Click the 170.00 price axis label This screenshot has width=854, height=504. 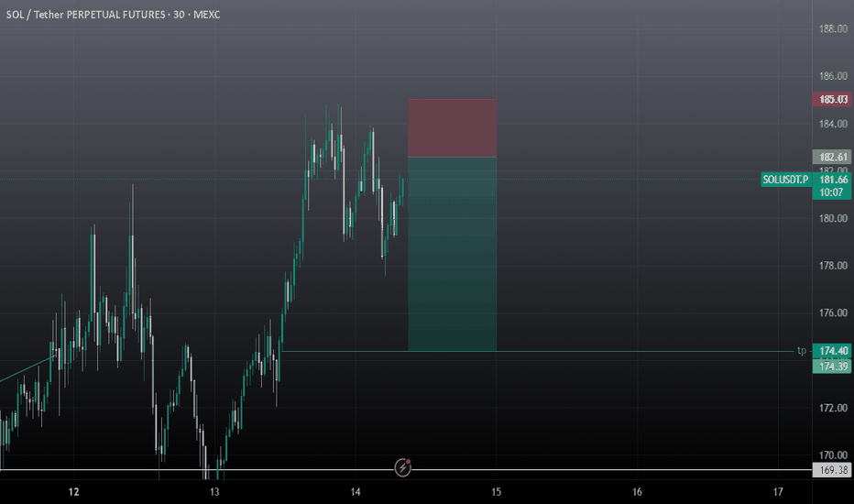(833, 455)
